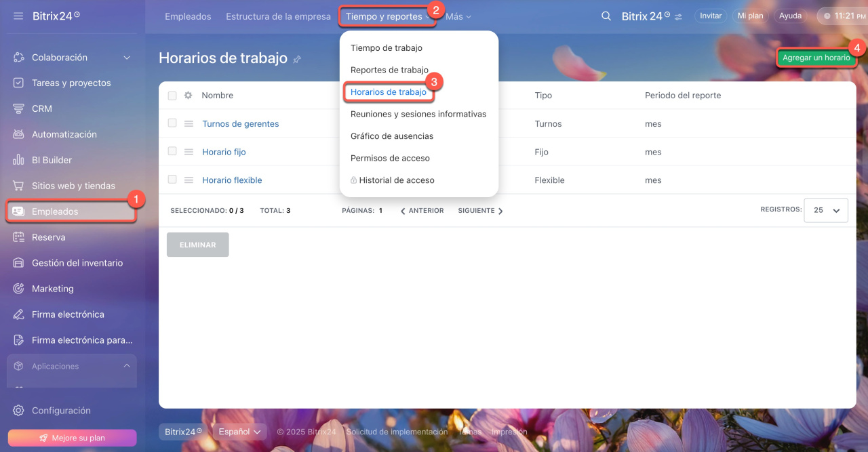
Task: Tick the checkbox for Horario flexible
Action: (172, 180)
